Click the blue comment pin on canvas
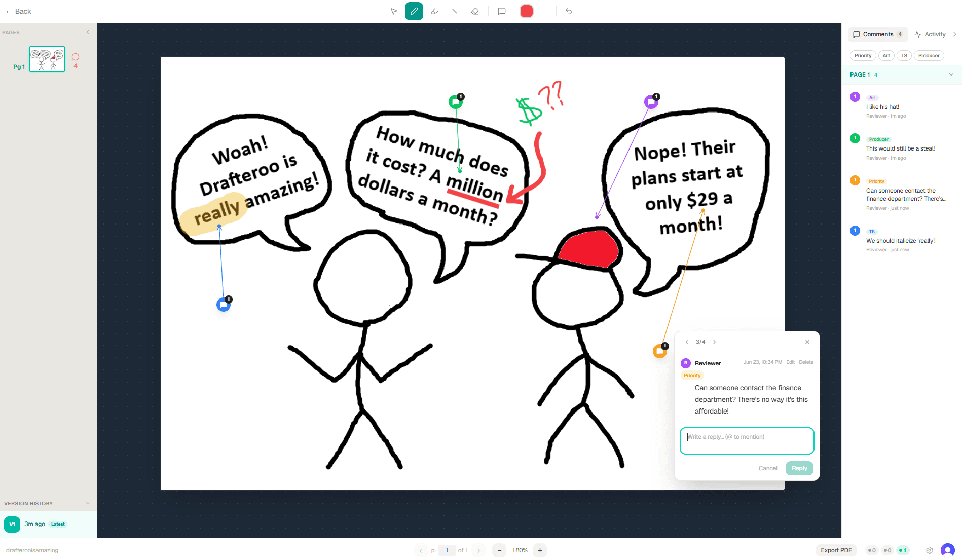The height and width of the screenshot is (560, 962). coord(224,305)
